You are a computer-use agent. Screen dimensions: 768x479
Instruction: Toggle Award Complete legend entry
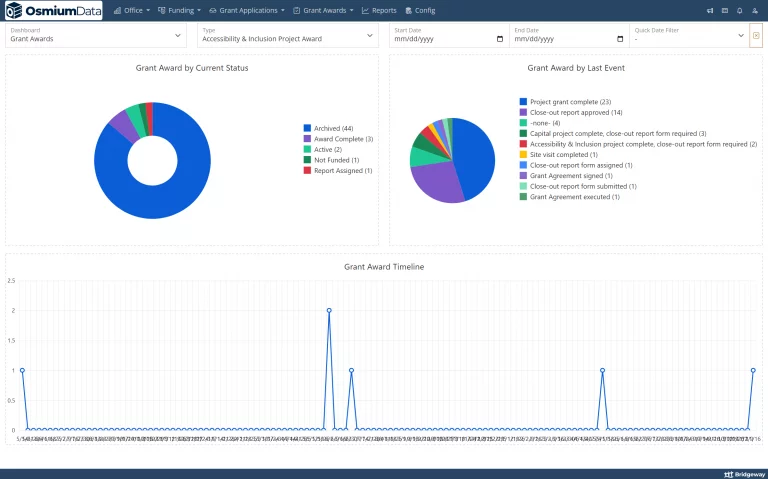(338, 139)
